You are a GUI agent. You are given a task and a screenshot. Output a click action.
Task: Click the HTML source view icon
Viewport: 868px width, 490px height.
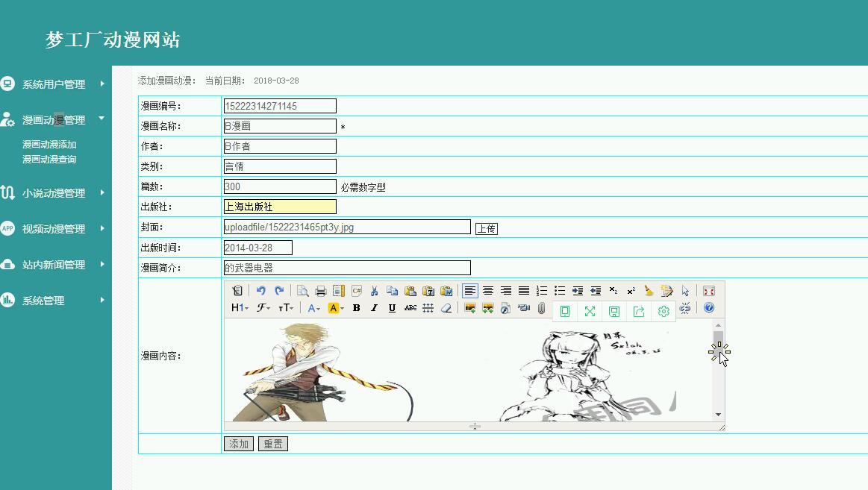point(237,290)
